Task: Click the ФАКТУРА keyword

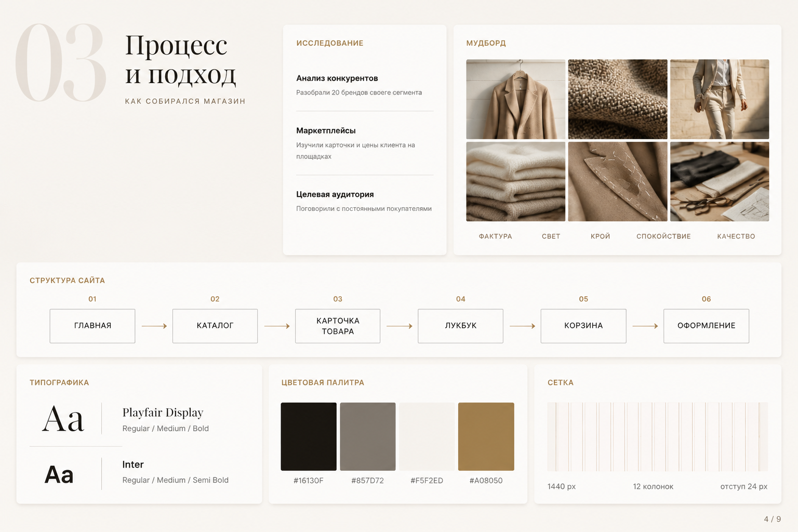Action: pos(496,236)
